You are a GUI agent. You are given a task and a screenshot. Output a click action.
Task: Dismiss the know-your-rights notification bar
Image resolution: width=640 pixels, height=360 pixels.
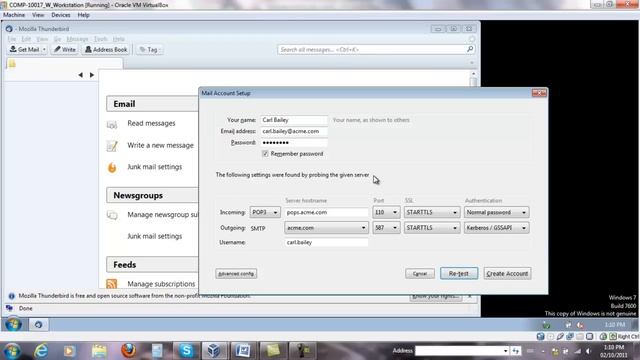coord(470,296)
